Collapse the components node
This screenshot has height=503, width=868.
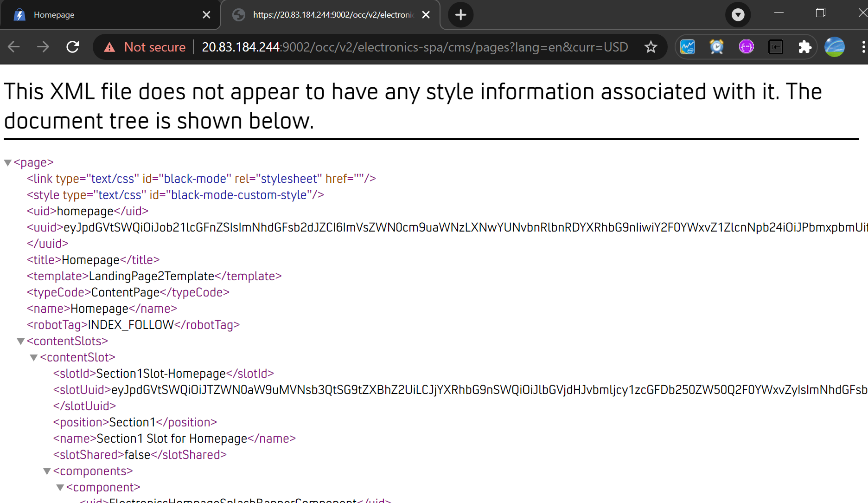point(47,471)
